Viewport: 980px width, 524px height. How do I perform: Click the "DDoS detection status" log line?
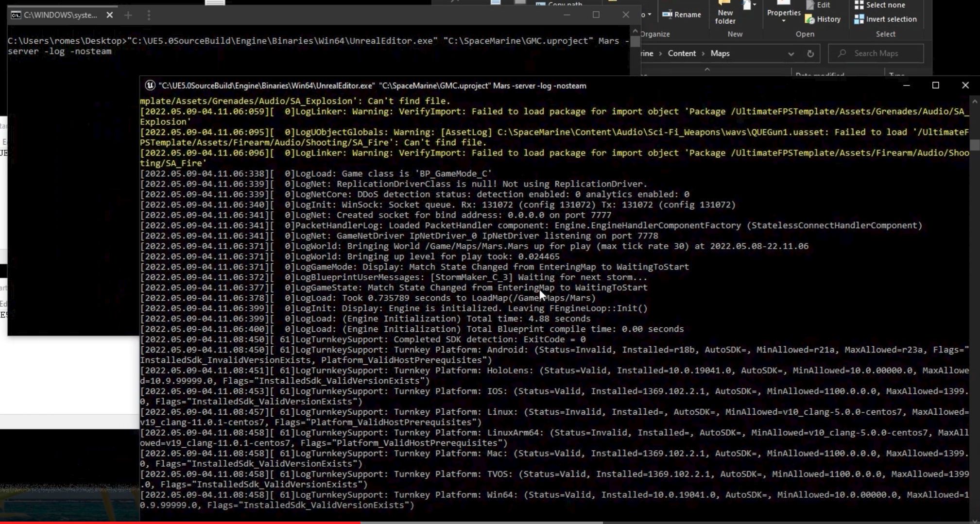point(414,194)
